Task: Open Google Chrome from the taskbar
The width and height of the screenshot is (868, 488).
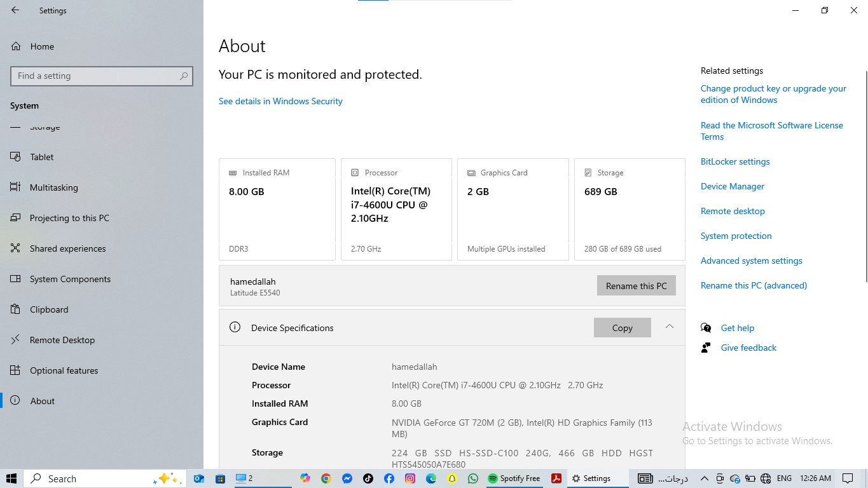Action: pos(326,478)
